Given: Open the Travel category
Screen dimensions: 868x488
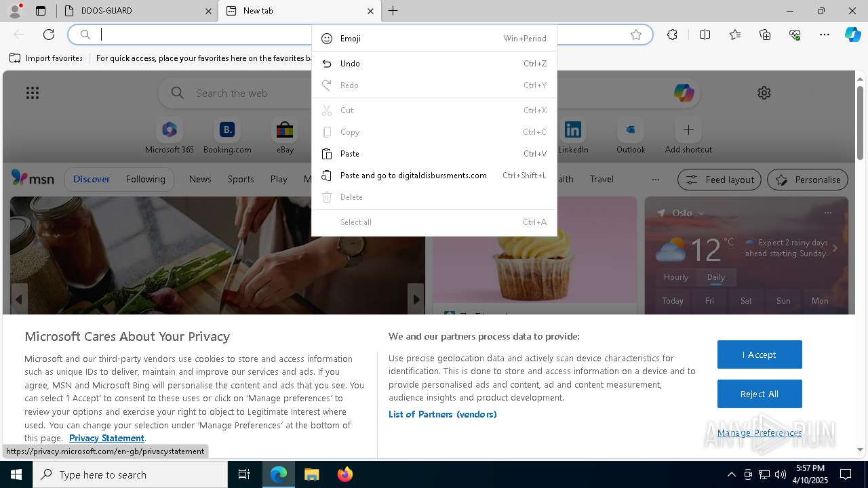Looking at the screenshot, I should point(601,179).
